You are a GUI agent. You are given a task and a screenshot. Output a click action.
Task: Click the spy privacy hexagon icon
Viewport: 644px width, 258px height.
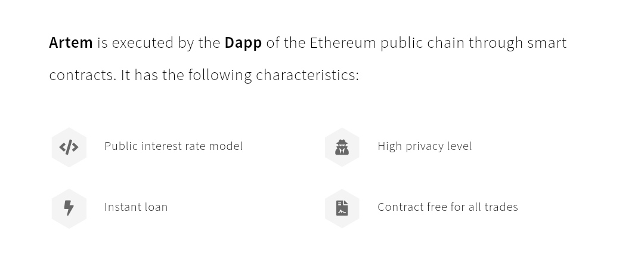click(342, 147)
